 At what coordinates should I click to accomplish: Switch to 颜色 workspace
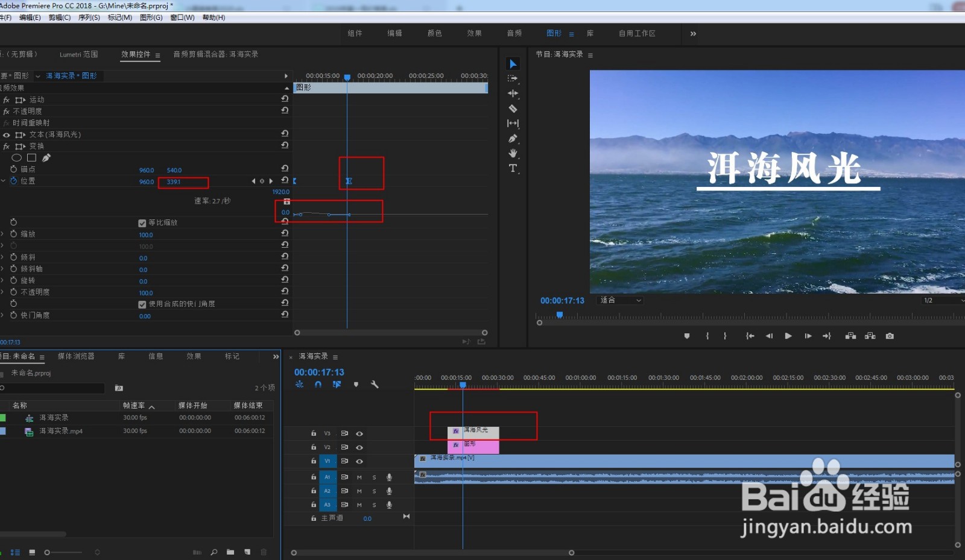[435, 33]
